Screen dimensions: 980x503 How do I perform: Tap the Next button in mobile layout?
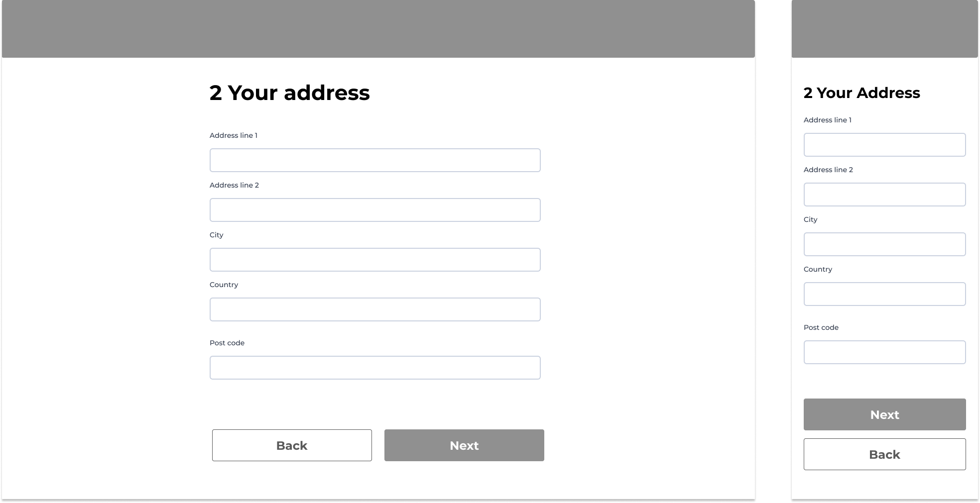click(884, 414)
